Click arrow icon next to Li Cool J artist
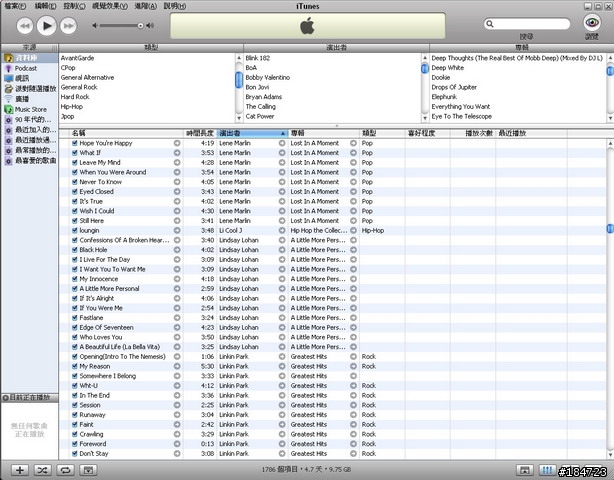The image size is (614, 480). tap(282, 231)
